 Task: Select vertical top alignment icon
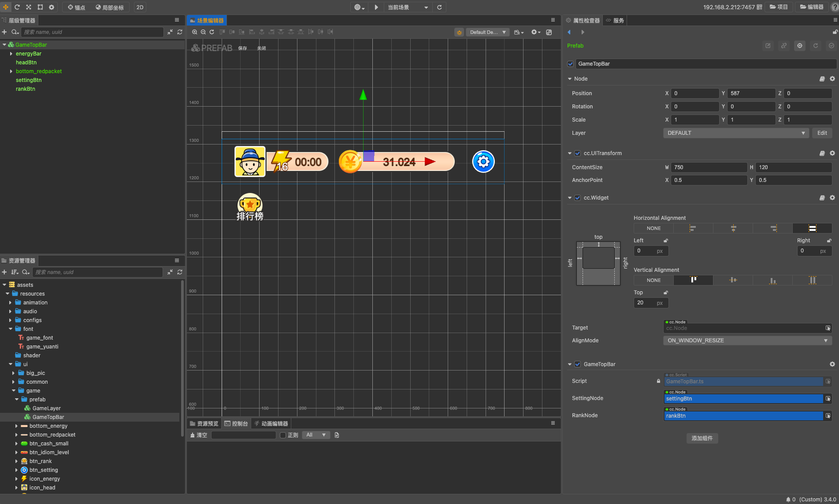coord(693,280)
